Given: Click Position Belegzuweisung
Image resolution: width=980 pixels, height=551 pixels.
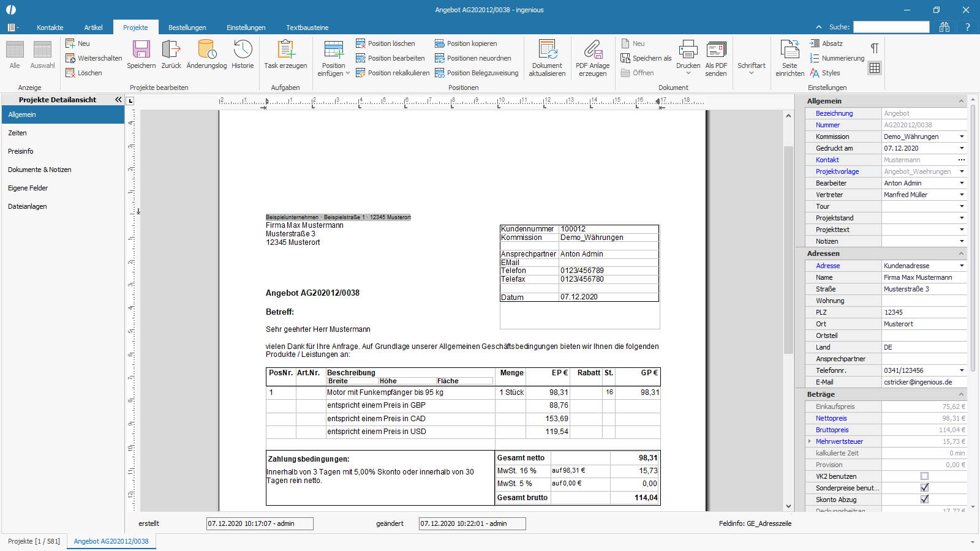Looking at the screenshot, I should click(x=477, y=73).
